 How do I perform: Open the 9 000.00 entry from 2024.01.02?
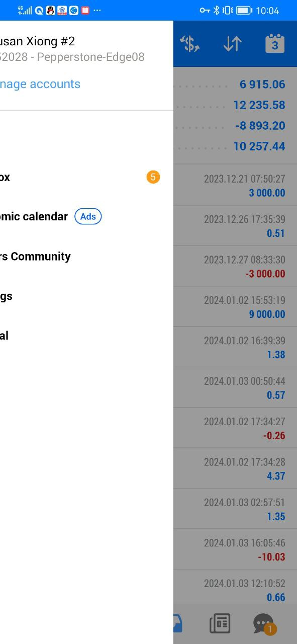(x=235, y=307)
